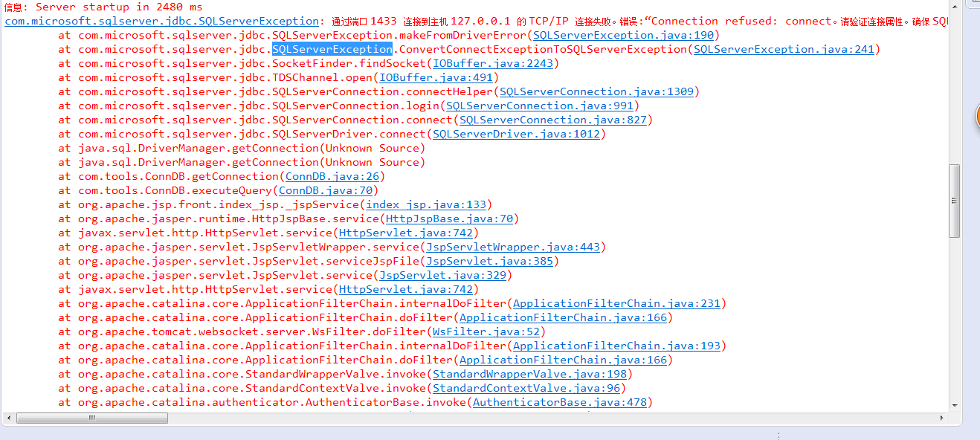Open ApplicationFilterChain.java:193 link
Screen dimensions: 980x440
pos(616,346)
